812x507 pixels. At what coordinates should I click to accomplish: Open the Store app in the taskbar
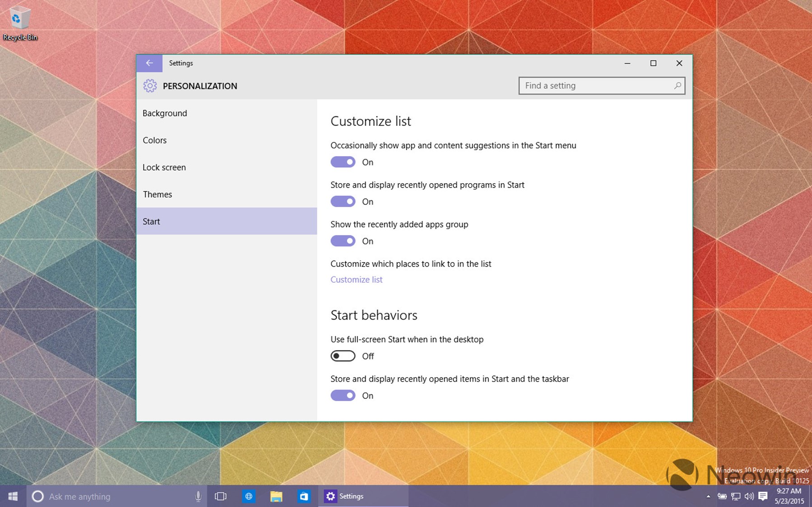coord(304,496)
